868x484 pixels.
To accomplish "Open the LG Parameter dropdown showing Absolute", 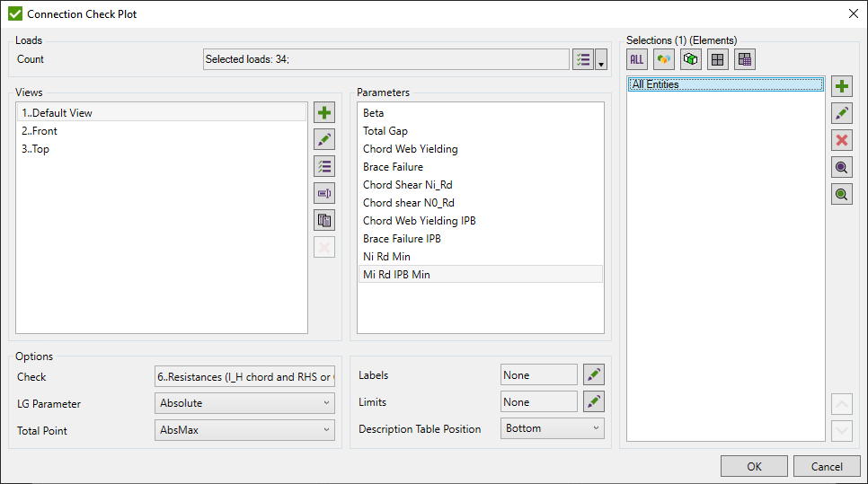I will coord(244,403).
